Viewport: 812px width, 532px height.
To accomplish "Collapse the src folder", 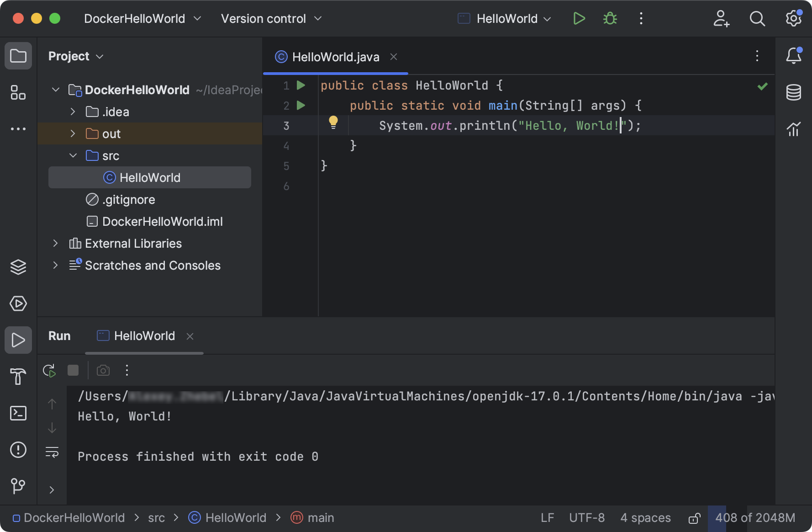I will pos(73,155).
